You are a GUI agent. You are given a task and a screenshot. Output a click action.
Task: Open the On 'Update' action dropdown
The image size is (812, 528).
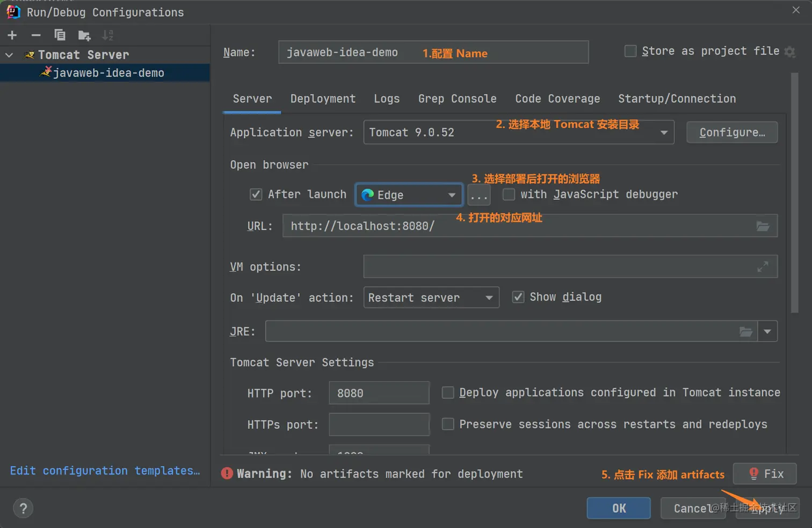coord(431,298)
